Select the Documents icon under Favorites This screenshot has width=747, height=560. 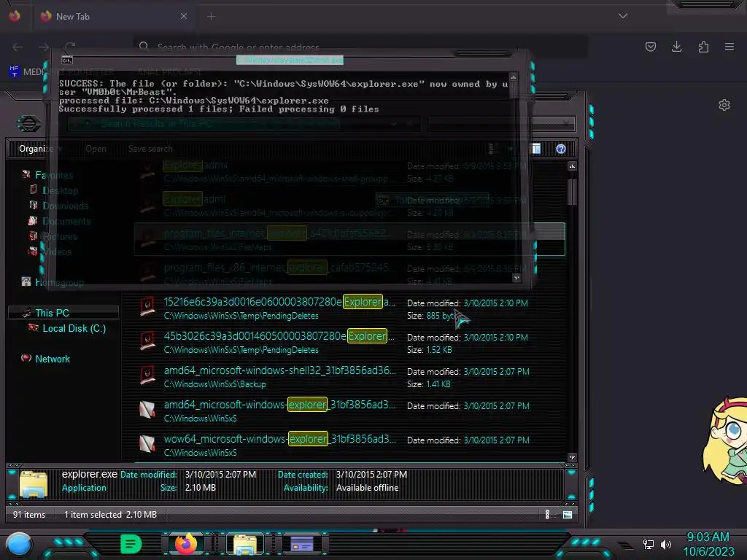(33, 220)
